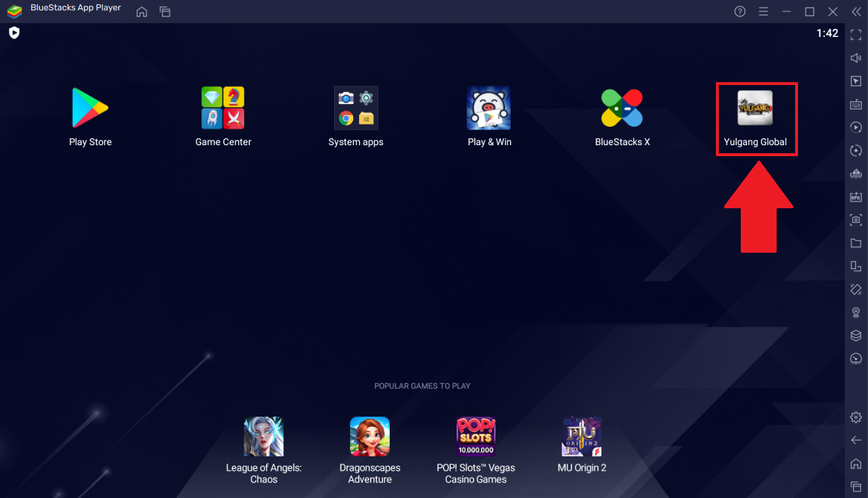
Task: Enter full screen mode
Action: 856,35
